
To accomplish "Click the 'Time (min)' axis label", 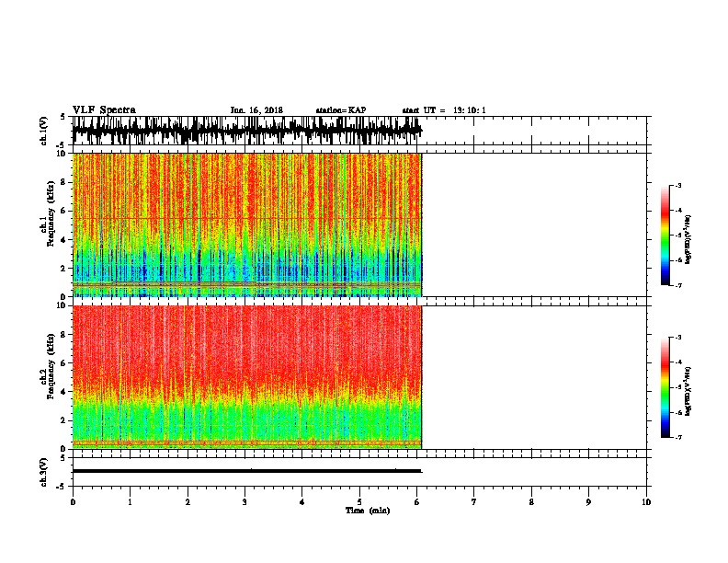I will click(x=368, y=511).
